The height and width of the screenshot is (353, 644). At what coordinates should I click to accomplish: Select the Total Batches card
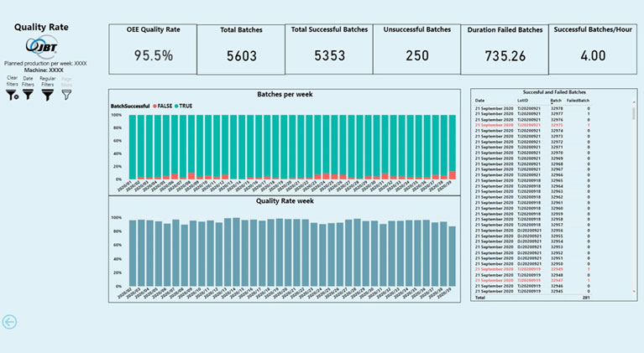(241, 49)
